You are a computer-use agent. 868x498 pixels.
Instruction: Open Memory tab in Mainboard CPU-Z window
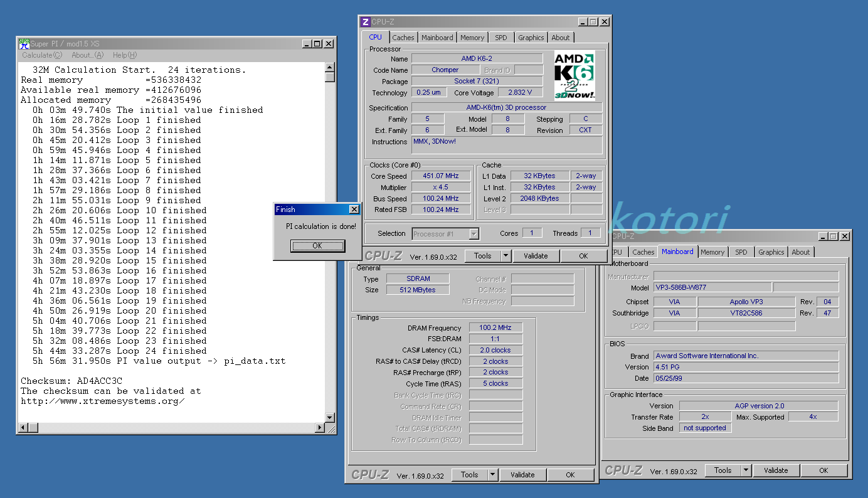tap(712, 252)
